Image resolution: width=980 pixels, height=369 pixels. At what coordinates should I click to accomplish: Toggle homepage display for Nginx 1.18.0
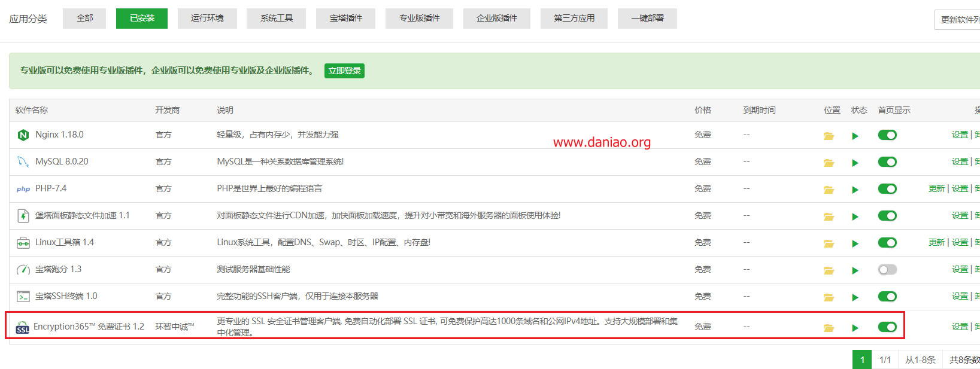pyautogui.click(x=887, y=135)
